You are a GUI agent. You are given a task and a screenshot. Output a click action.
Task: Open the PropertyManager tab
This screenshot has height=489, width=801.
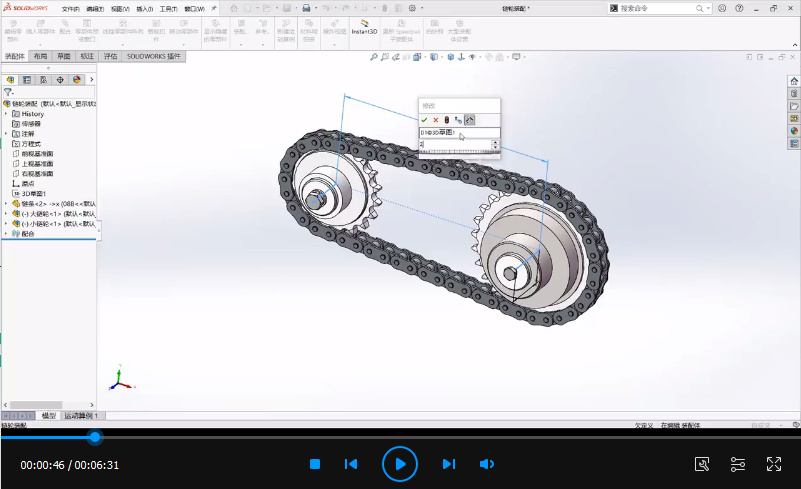coord(27,80)
